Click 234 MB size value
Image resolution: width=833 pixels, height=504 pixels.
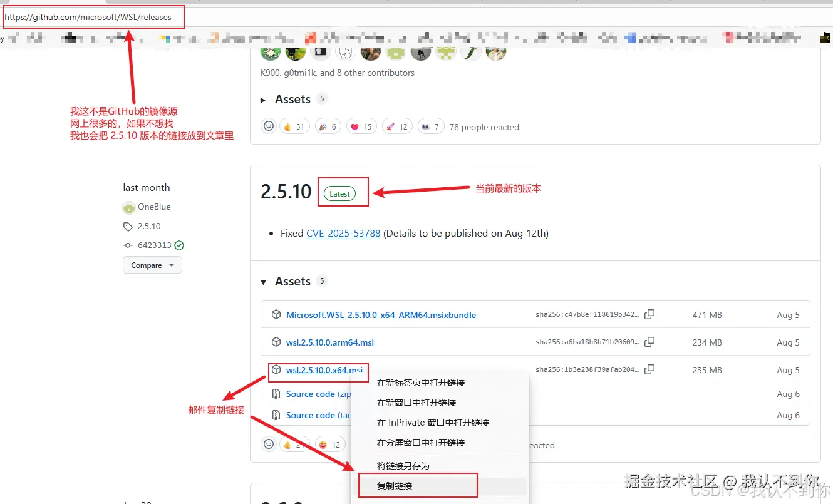click(707, 342)
